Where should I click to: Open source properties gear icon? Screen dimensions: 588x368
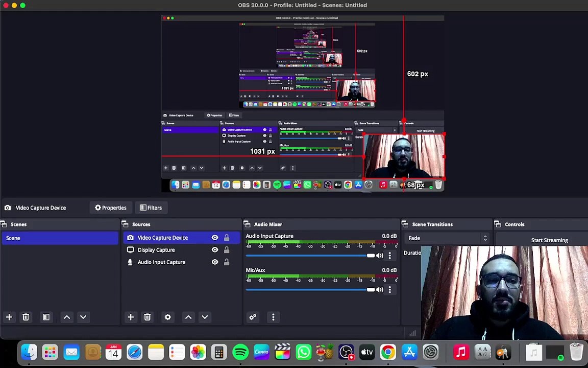pyautogui.click(x=167, y=317)
